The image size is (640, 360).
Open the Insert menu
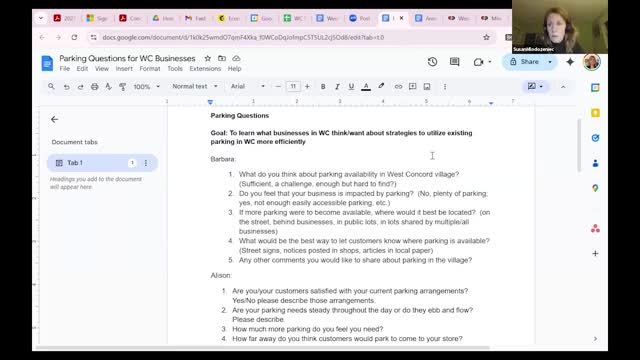(124, 69)
